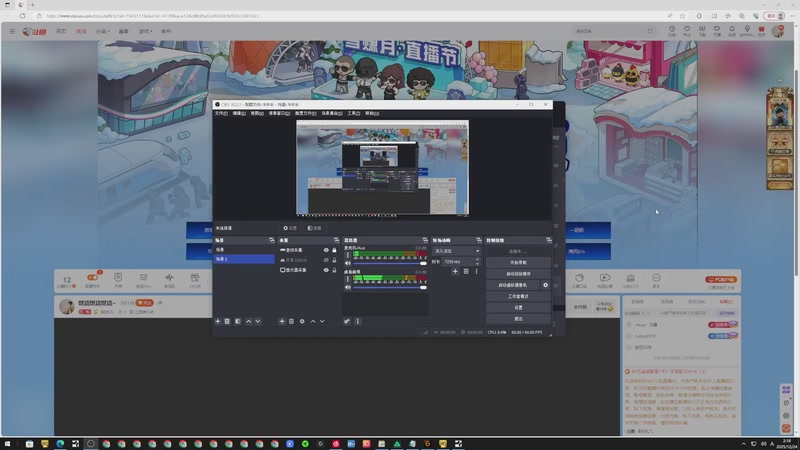The width and height of the screenshot is (800, 450).
Task: Open the Fade transition type dropdown
Action: tap(457, 251)
